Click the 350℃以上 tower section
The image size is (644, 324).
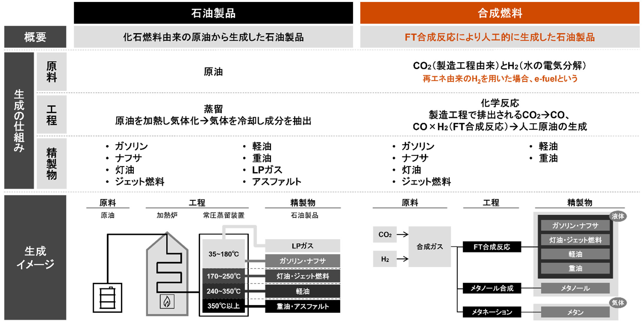[223, 306]
